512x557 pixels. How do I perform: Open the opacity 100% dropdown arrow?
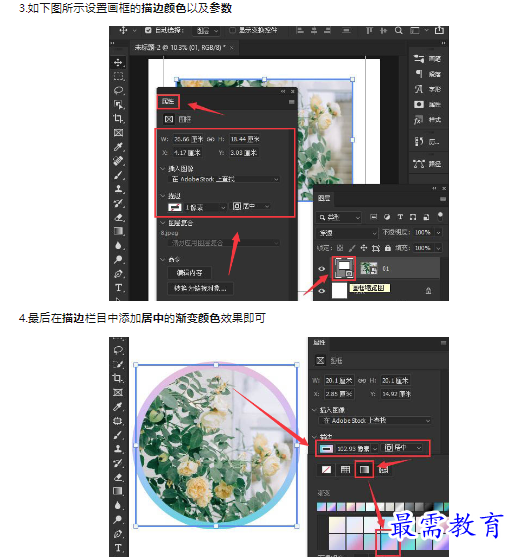pyautogui.click(x=438, y=233)
